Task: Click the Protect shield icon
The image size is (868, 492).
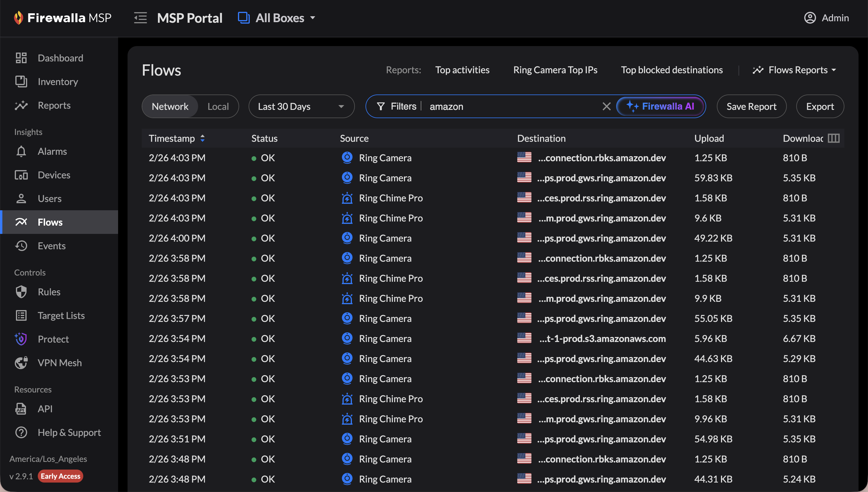Action: pos(21,339)
